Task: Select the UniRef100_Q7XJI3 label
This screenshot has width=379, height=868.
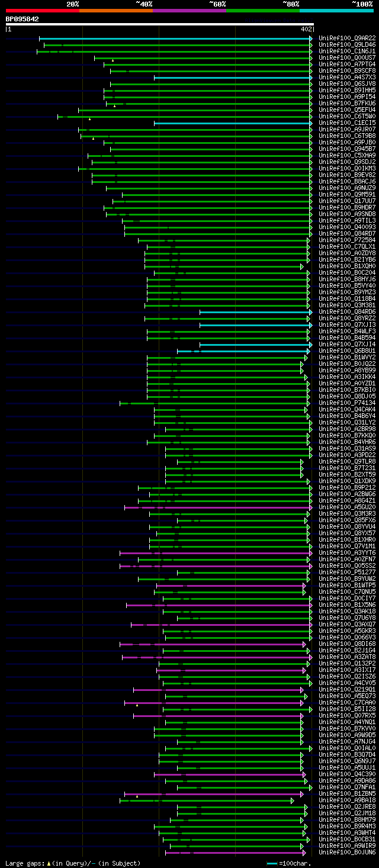Action: 347,324
